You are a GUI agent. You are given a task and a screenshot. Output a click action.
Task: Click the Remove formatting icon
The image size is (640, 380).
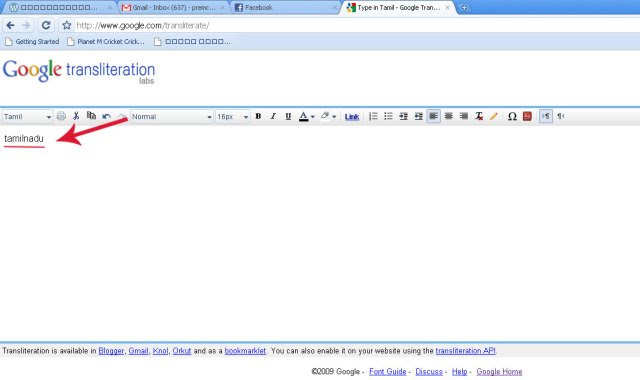point(479,116)
